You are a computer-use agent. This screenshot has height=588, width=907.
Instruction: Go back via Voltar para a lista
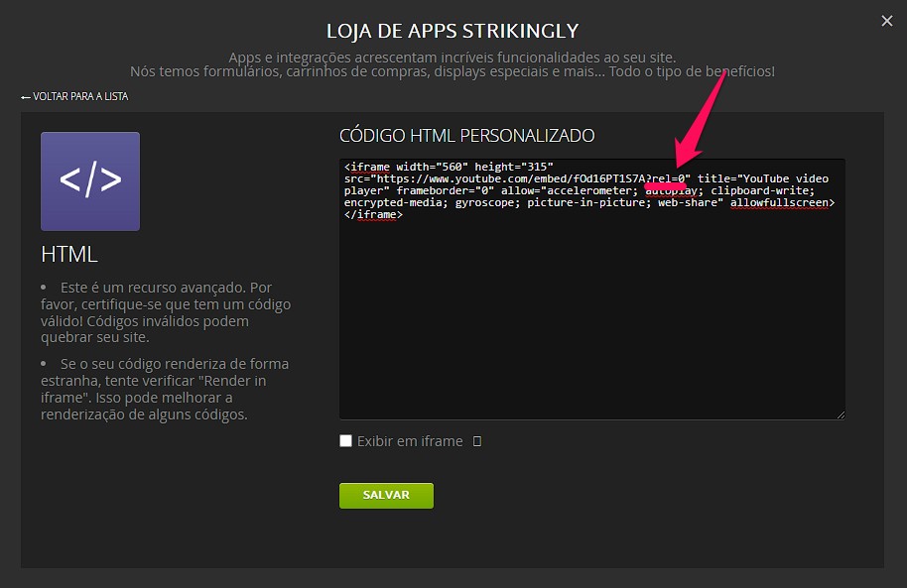tap(74, 96)
